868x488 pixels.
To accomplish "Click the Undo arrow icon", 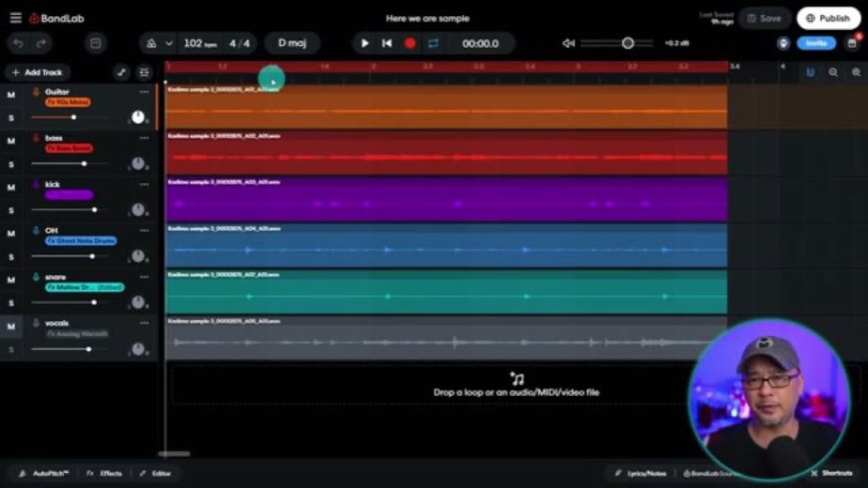I will point(18,43).
